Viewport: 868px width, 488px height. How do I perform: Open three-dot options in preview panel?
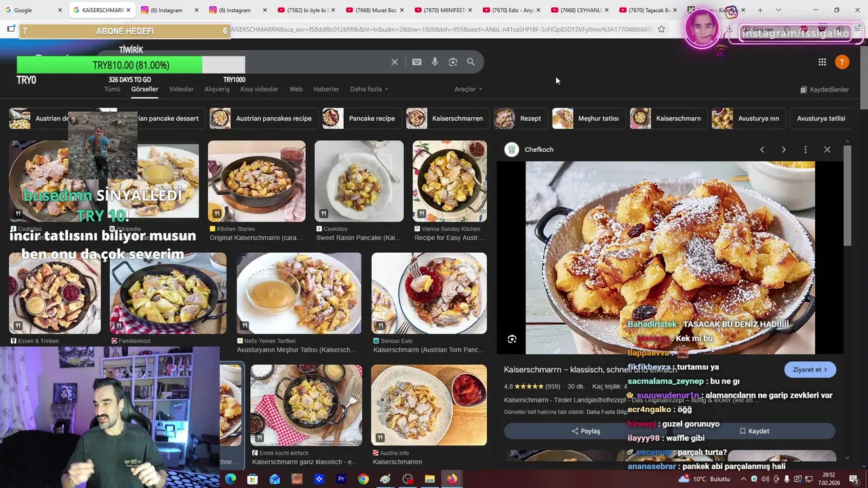[806, 149]
